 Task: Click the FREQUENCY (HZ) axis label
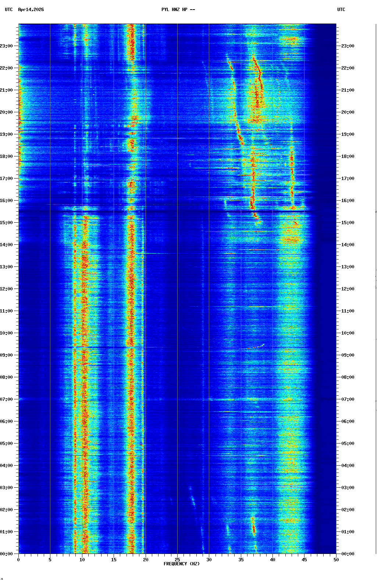[x=181, y=564]
